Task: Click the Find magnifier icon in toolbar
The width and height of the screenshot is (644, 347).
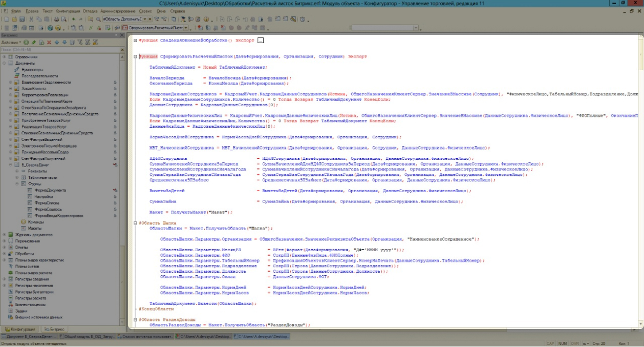Action: point(98,19)
